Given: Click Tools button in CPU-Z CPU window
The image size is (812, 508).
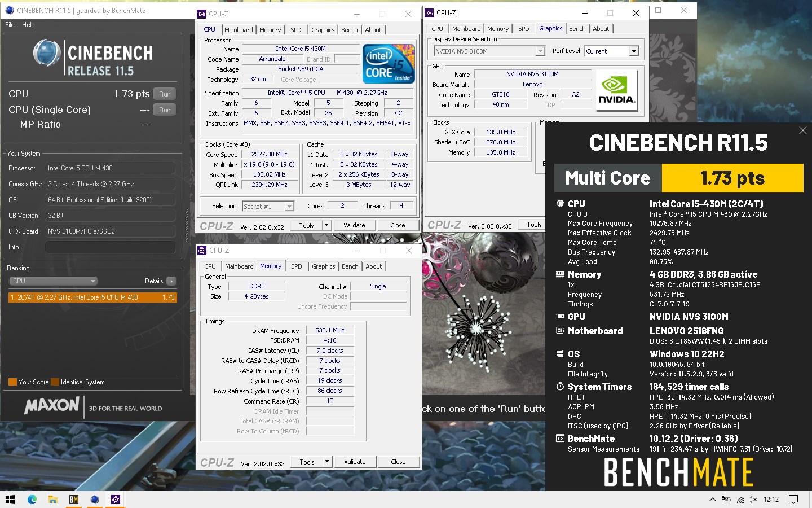Looking at the screenshot, I should (307, 225).
